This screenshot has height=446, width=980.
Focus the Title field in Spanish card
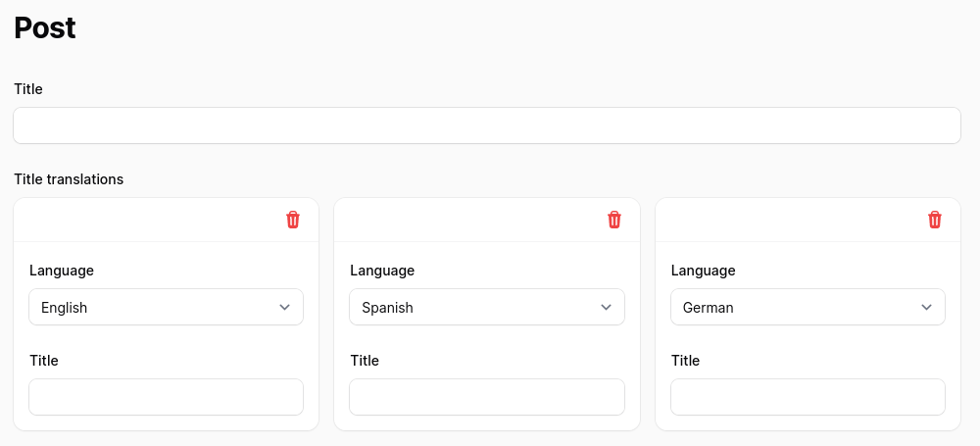tap(487, 397)
